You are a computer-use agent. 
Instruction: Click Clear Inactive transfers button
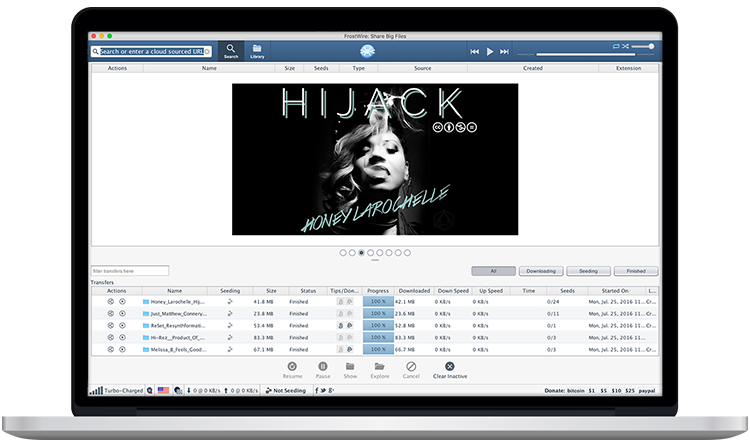450,370
